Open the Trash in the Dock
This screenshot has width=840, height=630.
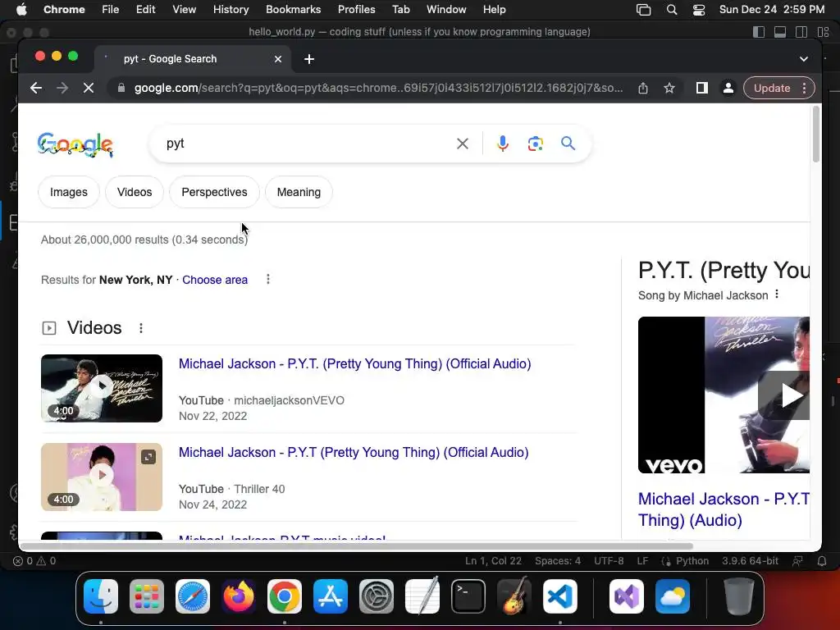coord(739,596)
